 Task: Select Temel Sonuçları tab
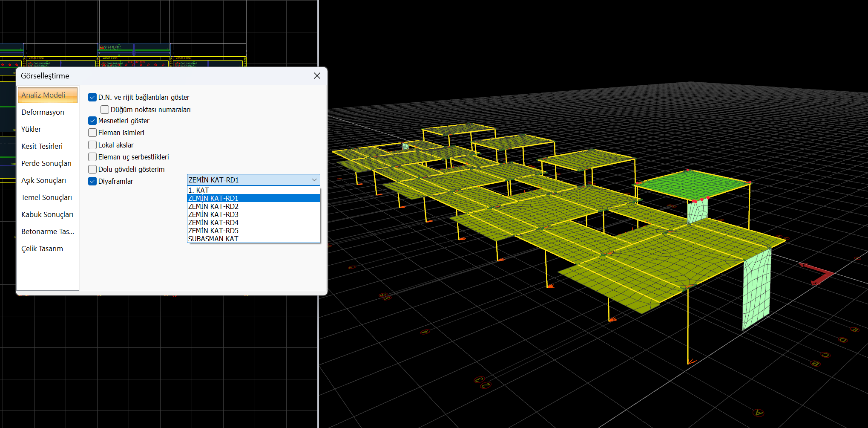48,197
